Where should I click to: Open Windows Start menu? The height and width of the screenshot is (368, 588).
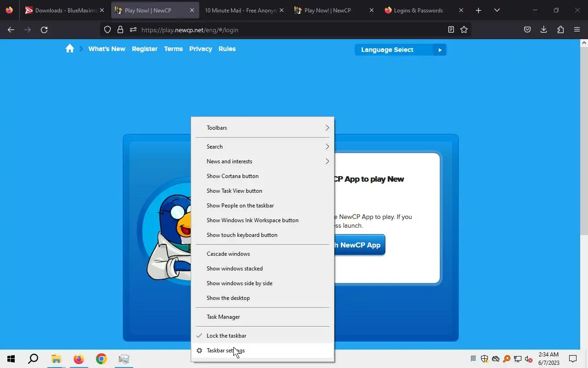coord(11,359)
